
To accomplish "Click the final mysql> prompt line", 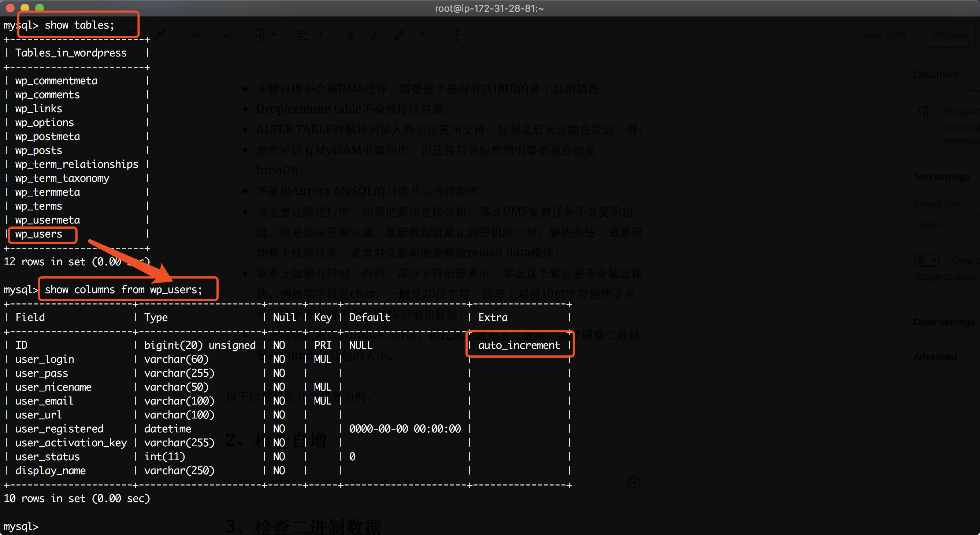I will click(21, 526).
